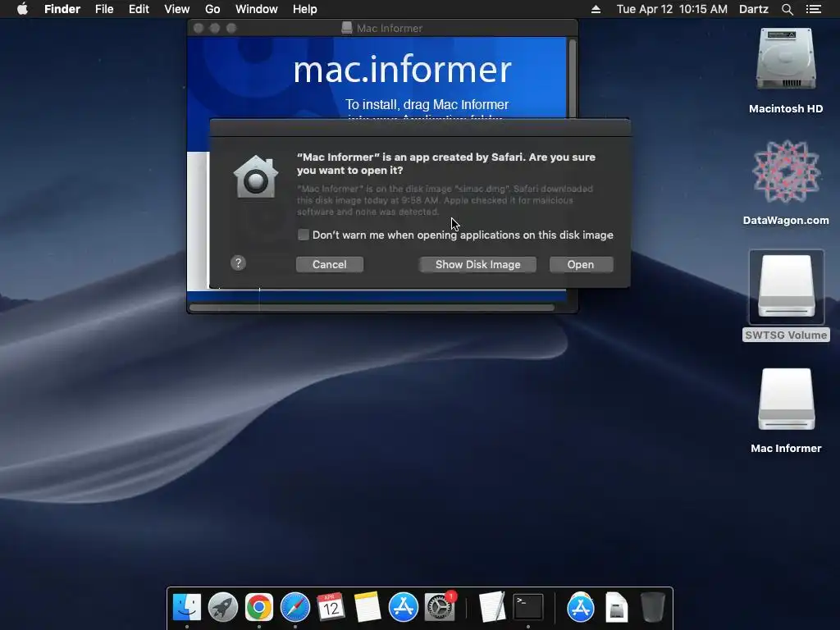
Task: Open Safari from the Dock
Action: click(x=295, y=607)
